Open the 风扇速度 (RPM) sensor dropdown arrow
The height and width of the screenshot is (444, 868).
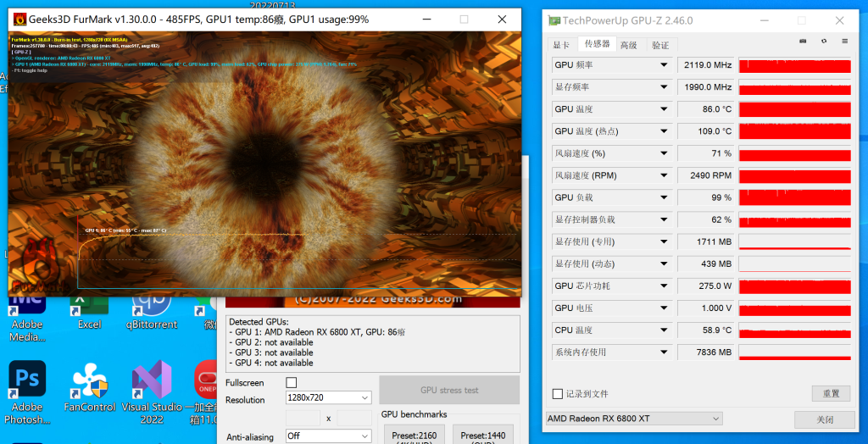[664, 175]
